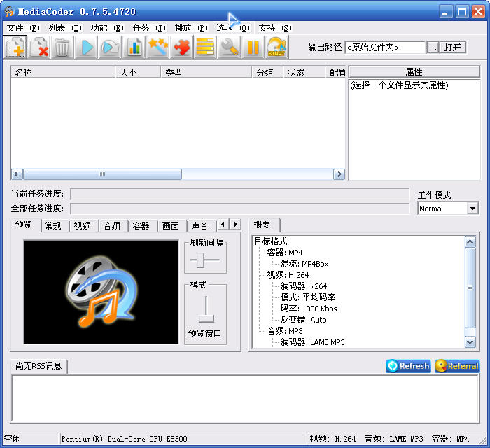This screenshot has width=490, height=448.
Task: Click the preview window film reel thumbnail
Action: [x=101, y=292]
